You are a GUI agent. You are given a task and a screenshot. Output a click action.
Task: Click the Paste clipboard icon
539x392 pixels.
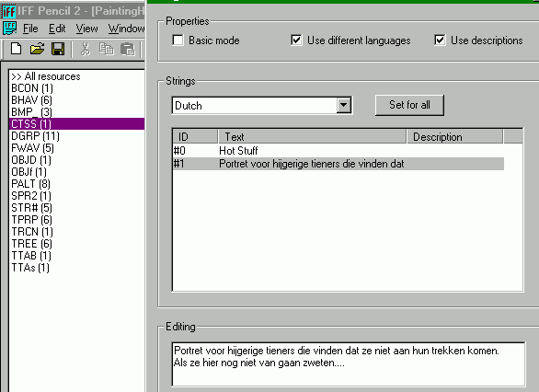click(128, 49)
